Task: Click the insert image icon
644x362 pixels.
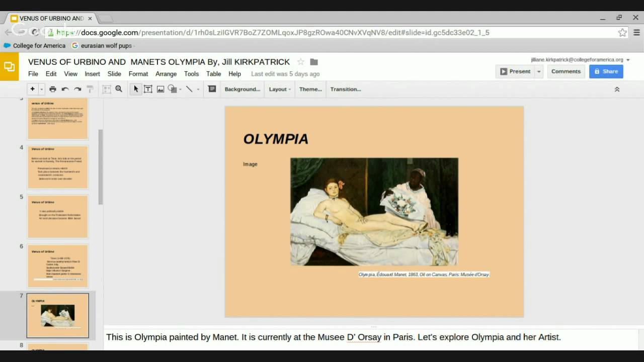Action: coord(160,89)
